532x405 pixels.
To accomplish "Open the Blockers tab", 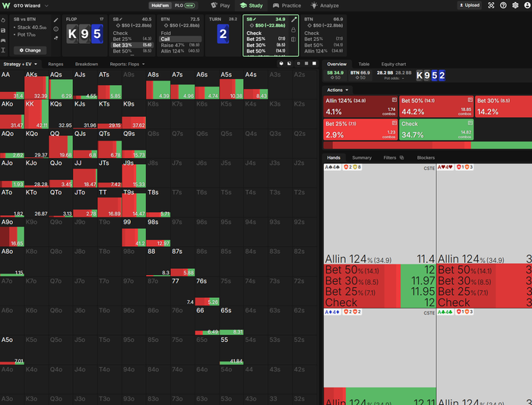I will coord(426,158).
